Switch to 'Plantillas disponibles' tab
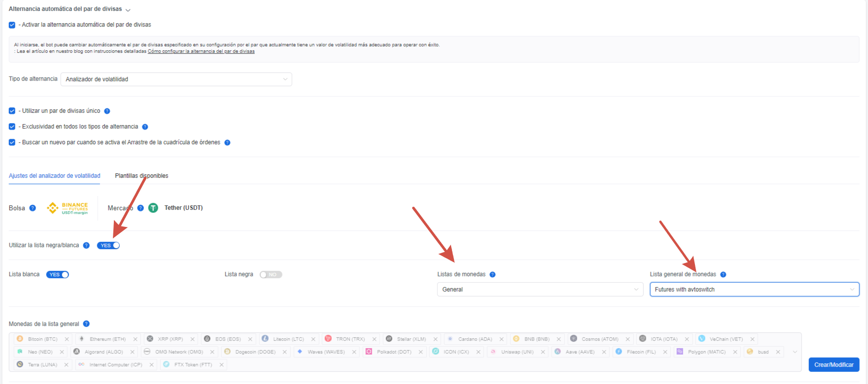 click(x=141, y=176)
